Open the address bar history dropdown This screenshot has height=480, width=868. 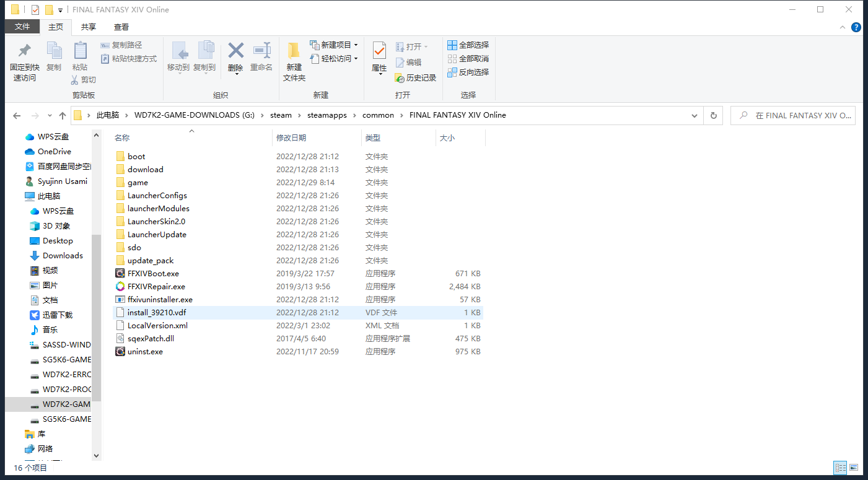pyautogui.click(x=695, y=115)
